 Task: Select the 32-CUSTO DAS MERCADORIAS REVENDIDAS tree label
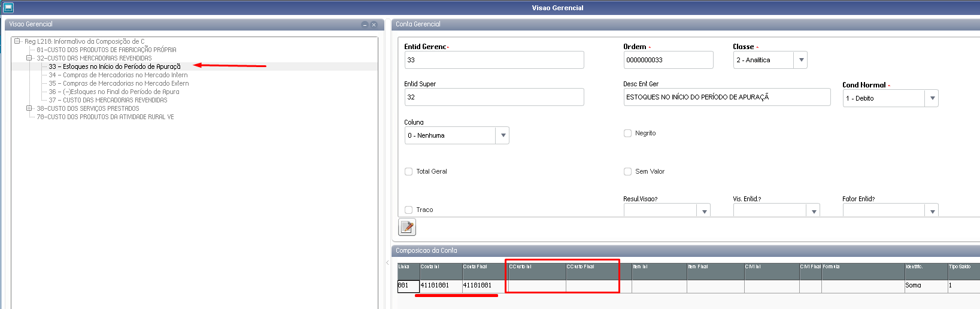[x=94, y=58]
